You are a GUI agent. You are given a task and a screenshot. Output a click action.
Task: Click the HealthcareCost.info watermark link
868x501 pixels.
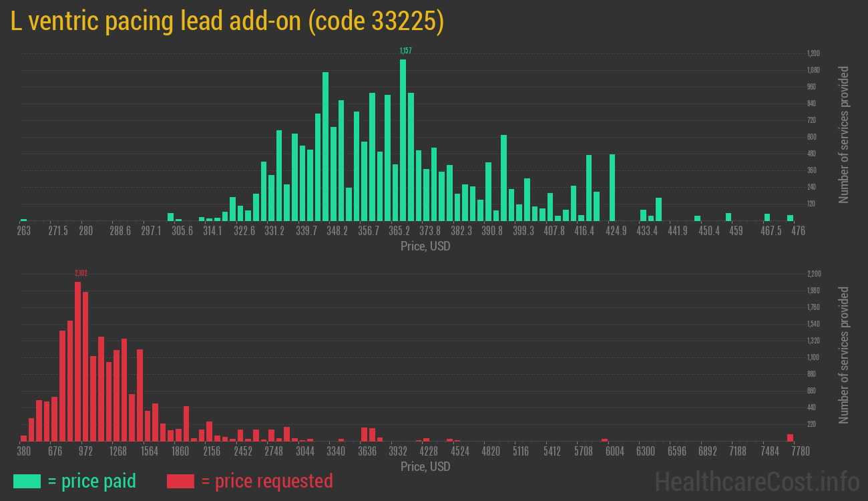pyautogui.click(x=756, y=481)
